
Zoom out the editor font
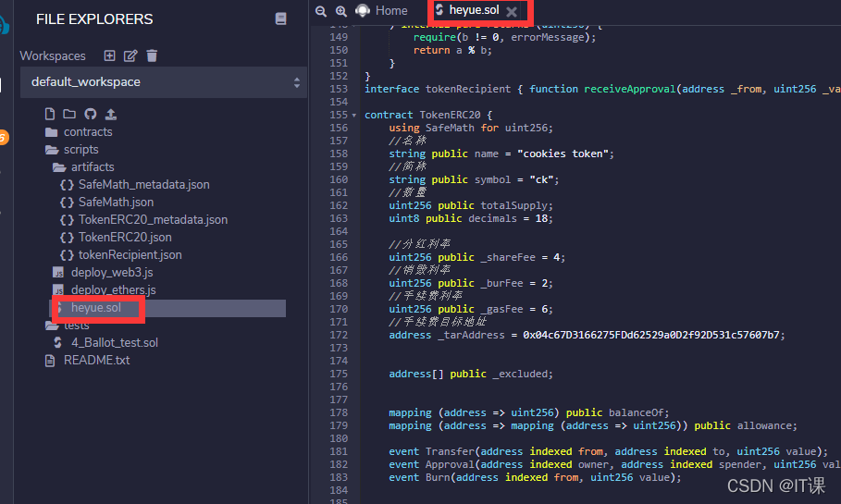click(321, 11)
